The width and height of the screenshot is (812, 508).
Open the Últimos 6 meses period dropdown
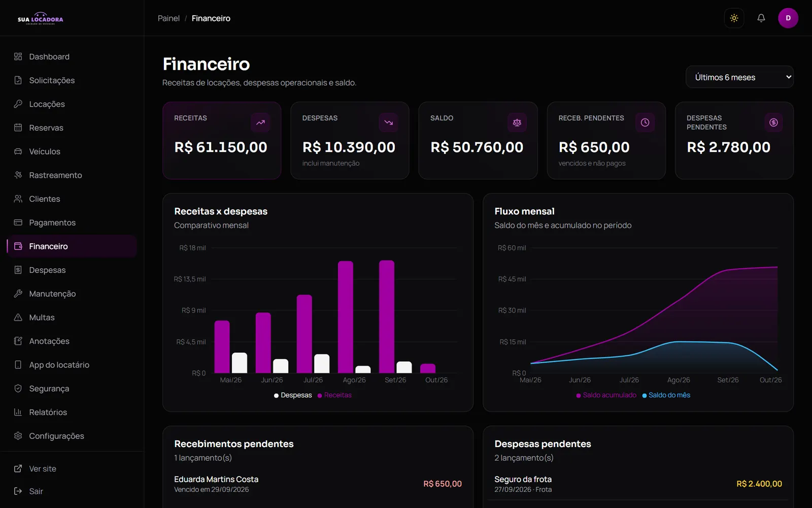point(739,77)
